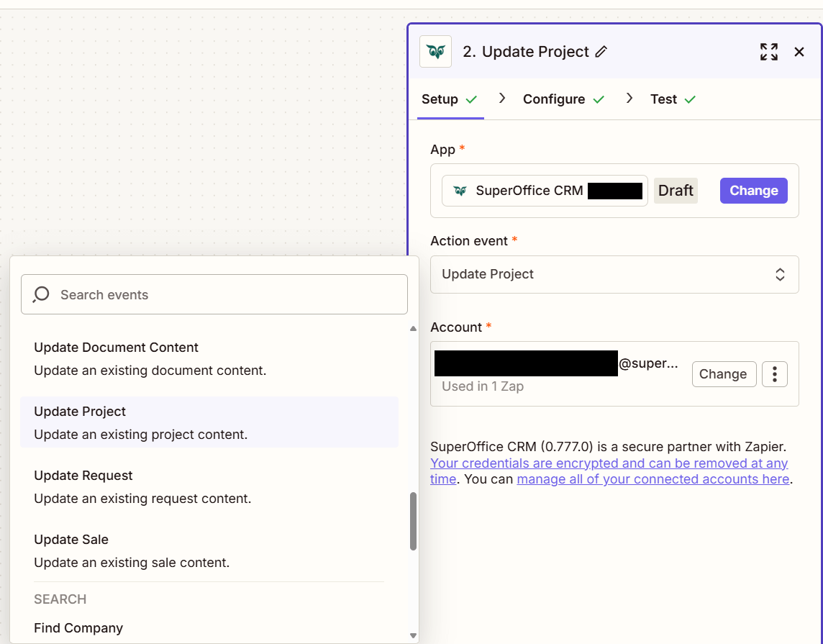The width and height of the screenshot is (823, 644).
Task: Click the scroll up arrow of event list
Action: [413, 329]
